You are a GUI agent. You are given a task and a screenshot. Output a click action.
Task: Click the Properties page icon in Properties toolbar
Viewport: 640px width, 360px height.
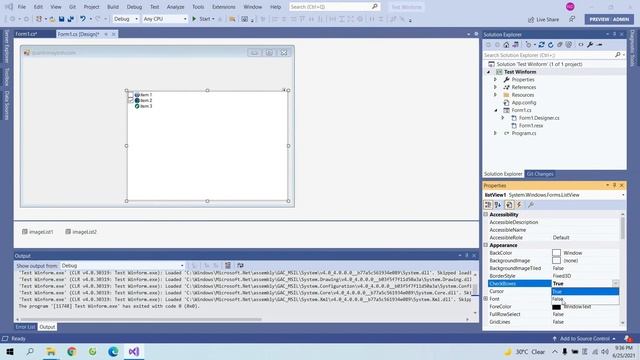509,205
